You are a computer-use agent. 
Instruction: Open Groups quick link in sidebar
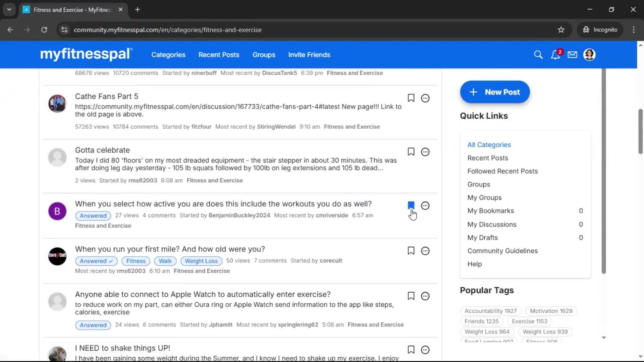(479, 184)
